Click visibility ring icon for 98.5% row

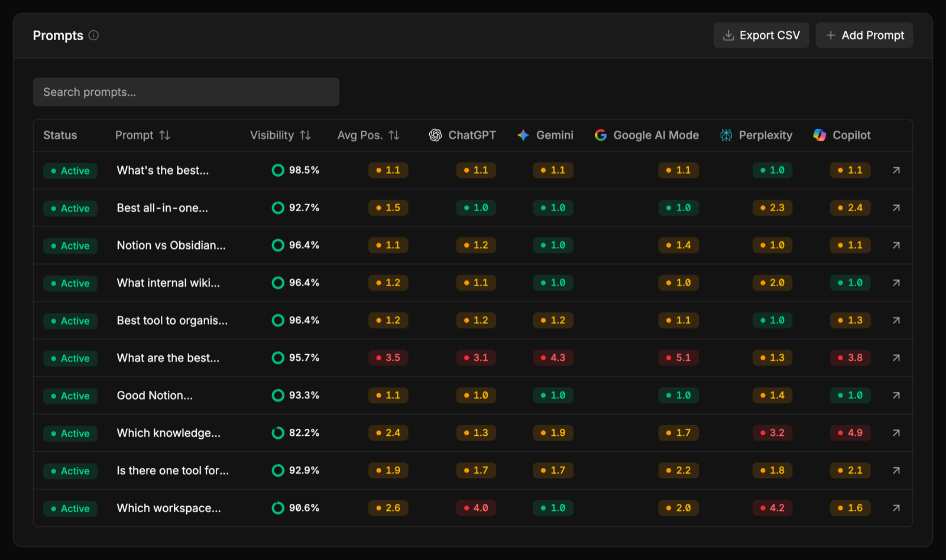(278, 170)
